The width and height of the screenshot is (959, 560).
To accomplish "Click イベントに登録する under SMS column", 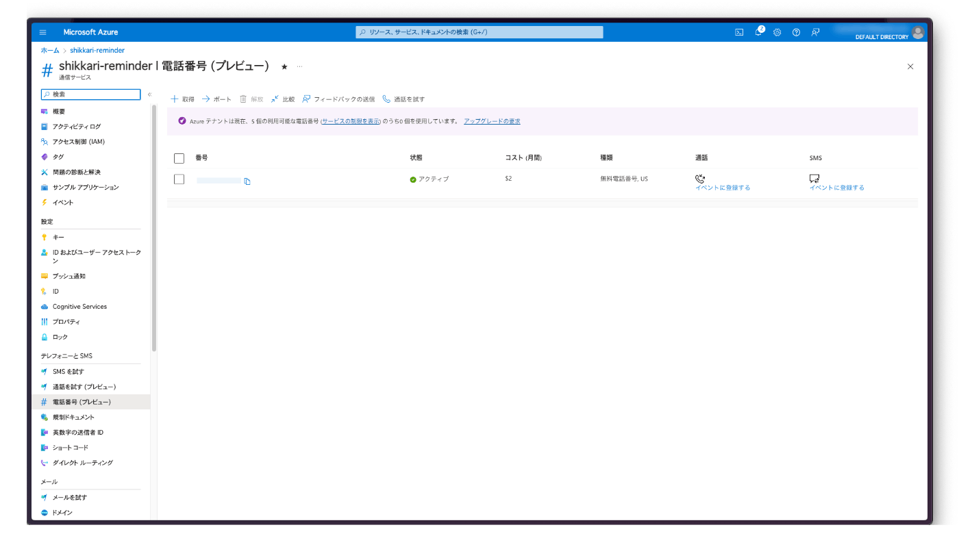I will pyautogui.click(x=836, y=188).
